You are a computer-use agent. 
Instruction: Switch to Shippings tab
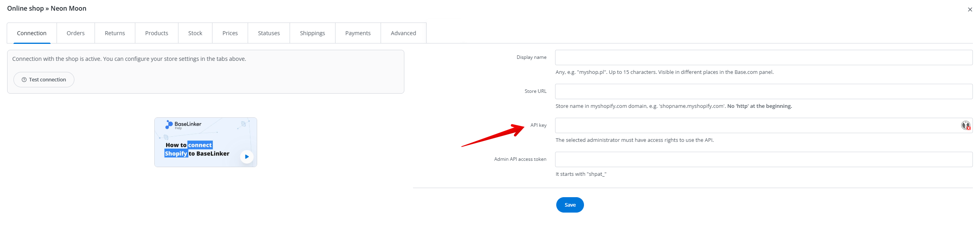pos(312,33)
